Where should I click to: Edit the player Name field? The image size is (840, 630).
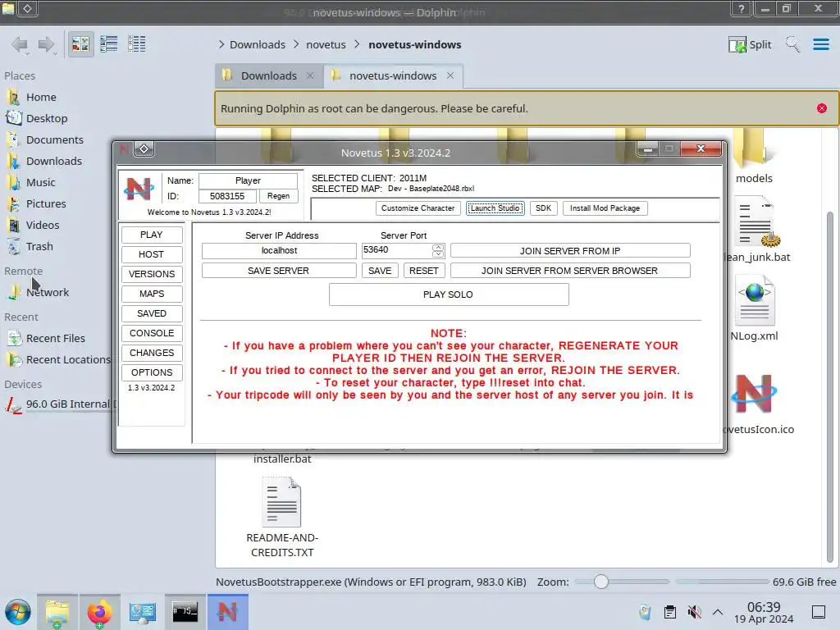pyautogui.click(x=248, y=181)
